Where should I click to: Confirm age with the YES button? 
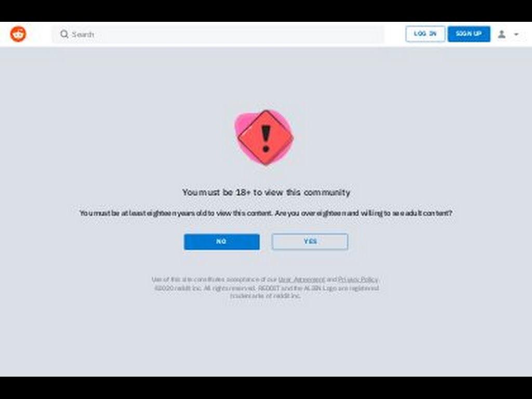(310, 242)
